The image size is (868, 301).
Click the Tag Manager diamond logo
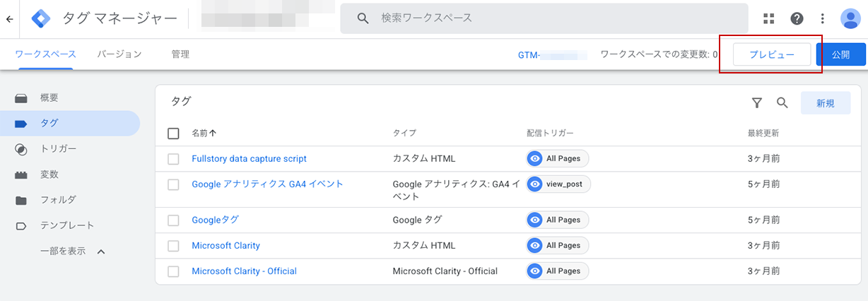tap(41, 18)
